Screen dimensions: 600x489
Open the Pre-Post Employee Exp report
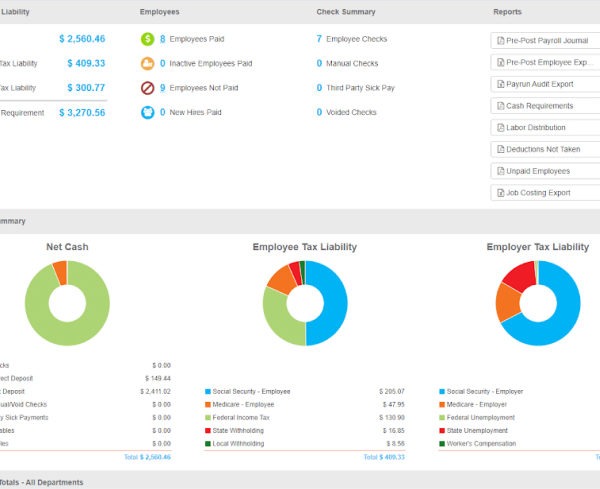tap(545, 62)
